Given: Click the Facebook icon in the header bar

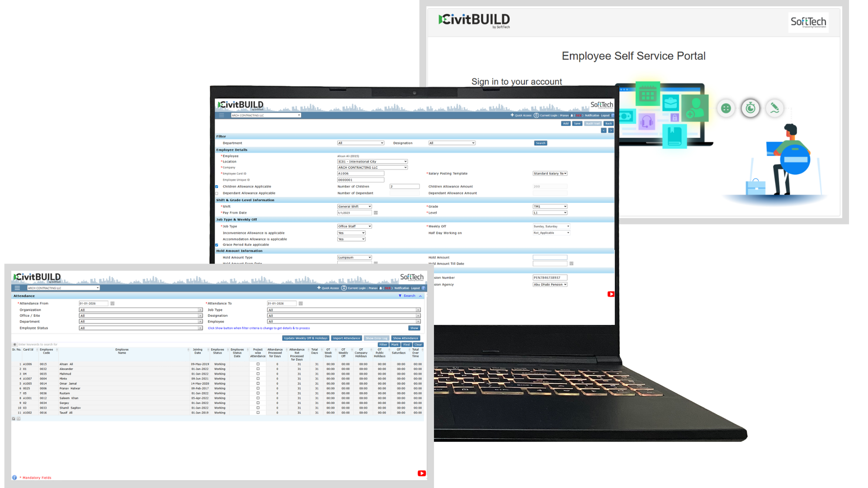Looking at the screenshot, I should coord(424,288).
